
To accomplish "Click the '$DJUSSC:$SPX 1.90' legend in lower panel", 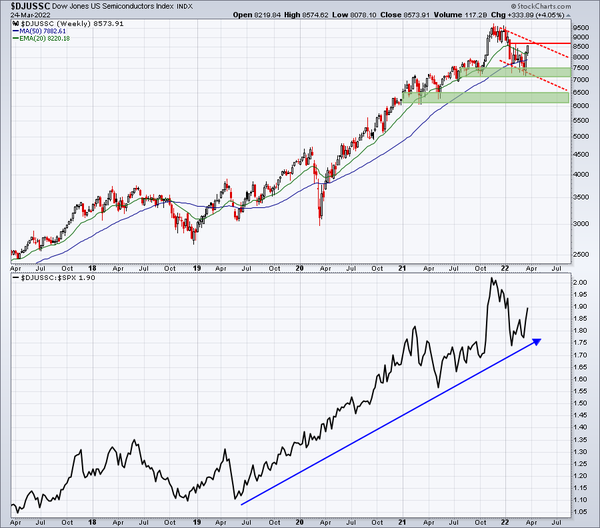I will (58, 278).
